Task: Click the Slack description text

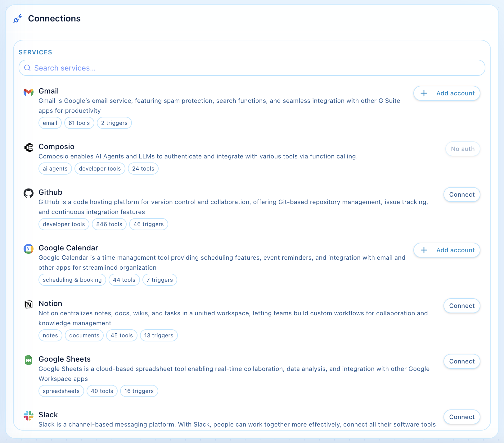Action: (237, 424)
